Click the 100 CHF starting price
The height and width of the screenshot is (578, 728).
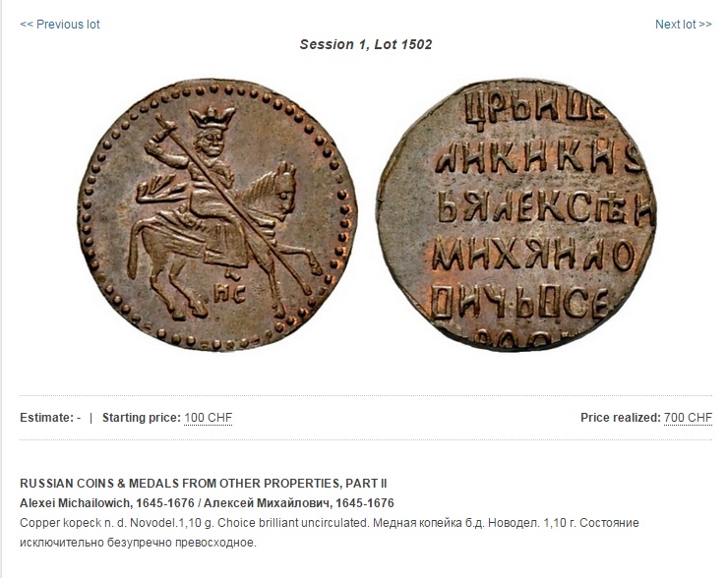[208, 418]
